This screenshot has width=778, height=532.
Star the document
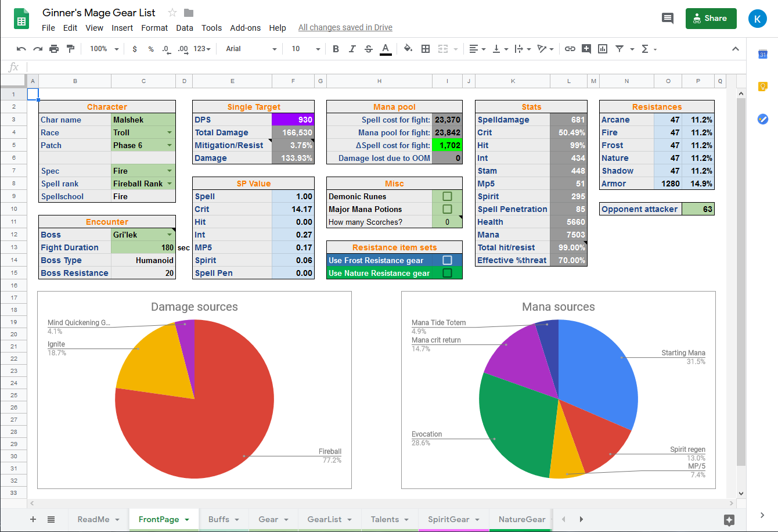tap(172, 13)
